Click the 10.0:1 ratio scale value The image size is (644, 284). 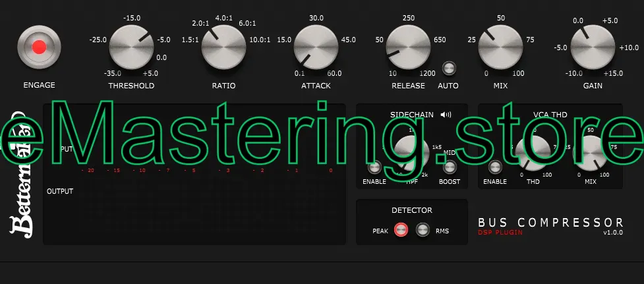click(x=260, y=40)
